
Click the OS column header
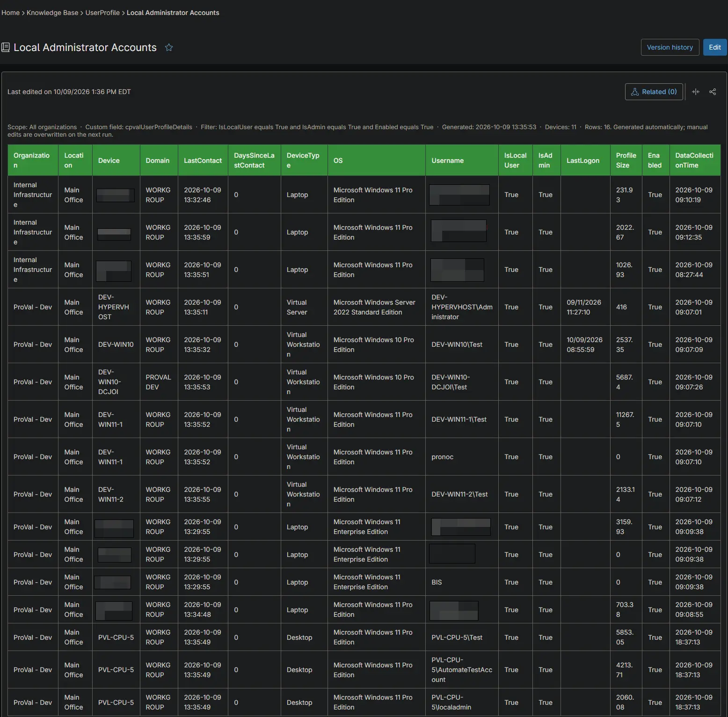377,160
